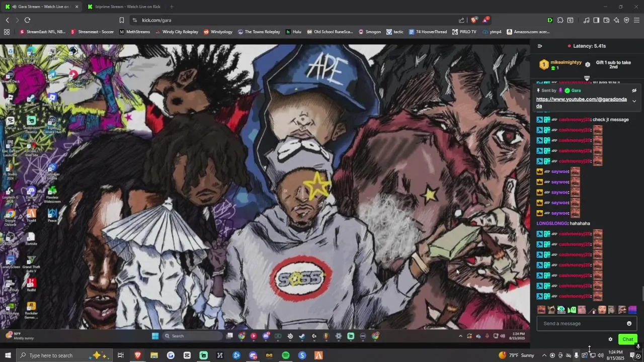Open the green D extension icon
The image size is (644, 362).
click(550, 20)
